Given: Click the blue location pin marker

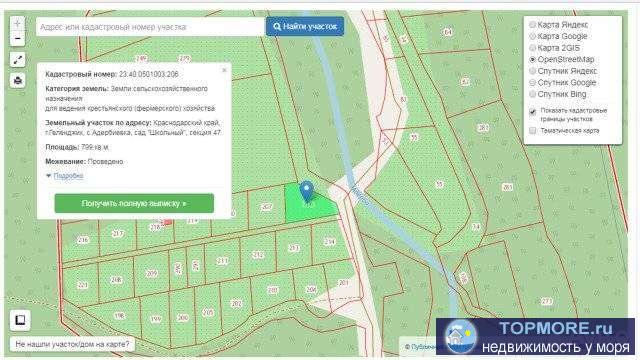Looking at the screenshot, I should (307, 191).
